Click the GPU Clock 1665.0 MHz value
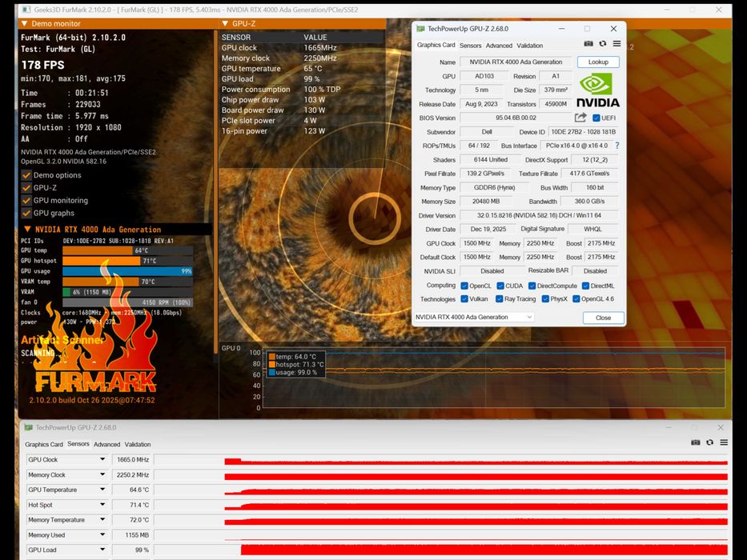This screenshot has height=560, width=747. click(x=132, y=459)
